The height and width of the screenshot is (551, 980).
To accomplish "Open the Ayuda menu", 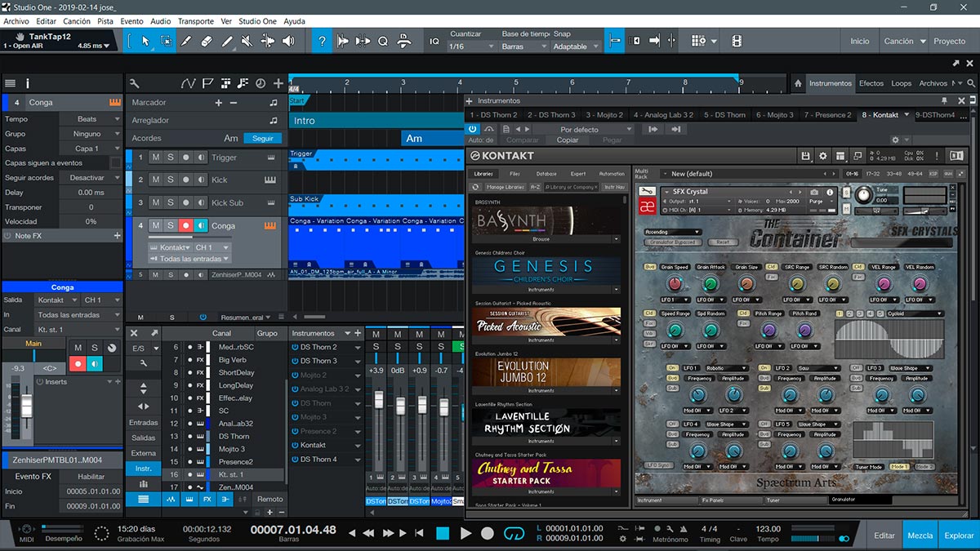I will click(x=294, y=21).
